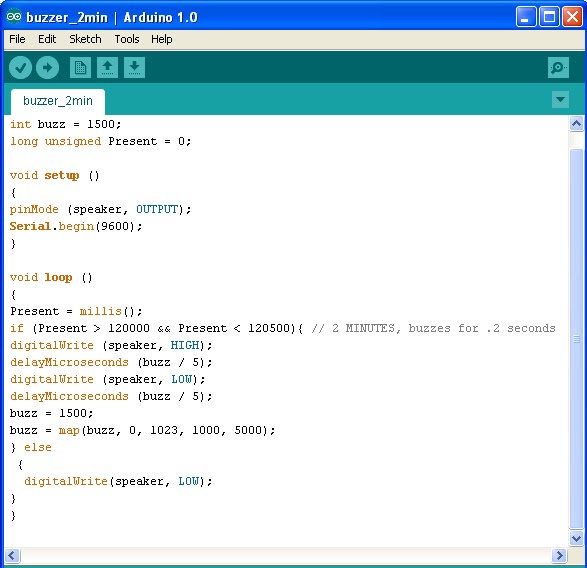Viewport: 587px width, 568px height.
Task: Click the vertical scrollbar down arrow
Action: click(577, 538)
